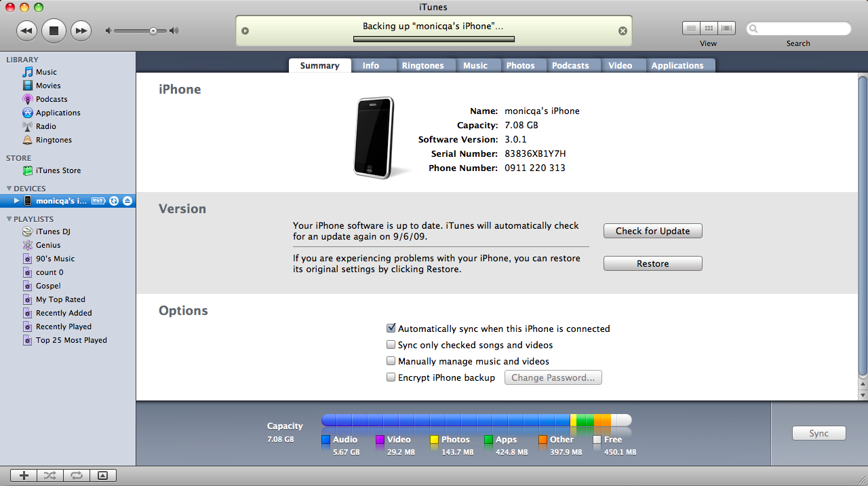Enable Sync only checked songs and videos
Image resolution: width=868 pixels, height=486 pixels.
[x=391, y=345]
